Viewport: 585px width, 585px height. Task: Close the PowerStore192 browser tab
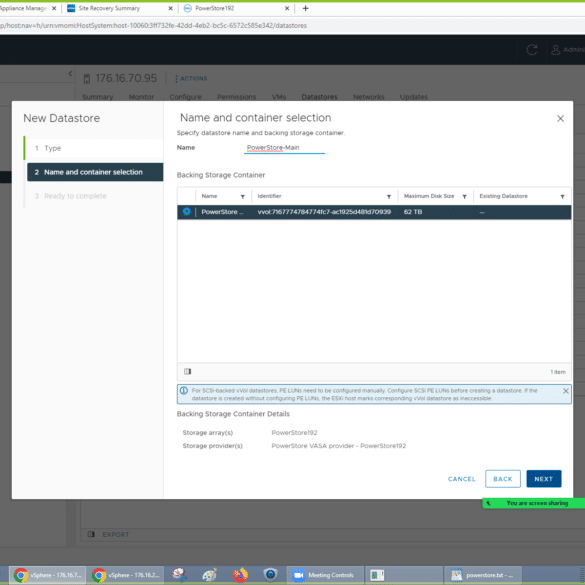tap(287, 8)
